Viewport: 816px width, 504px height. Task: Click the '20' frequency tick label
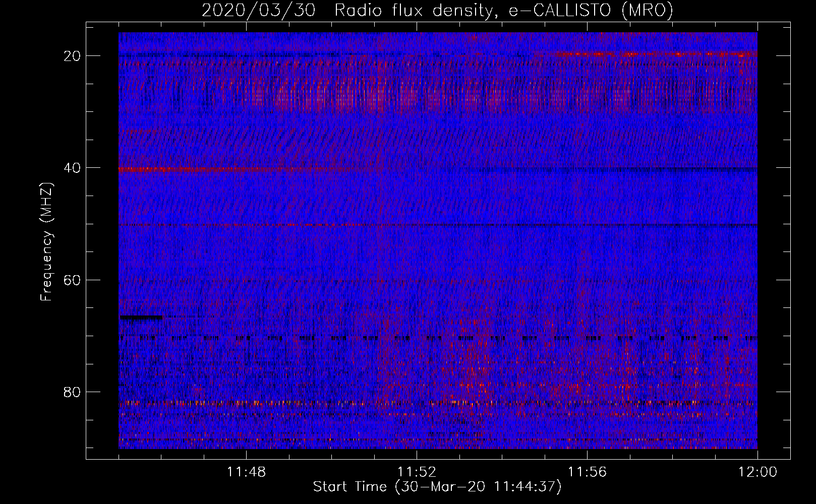coord(73,56)
